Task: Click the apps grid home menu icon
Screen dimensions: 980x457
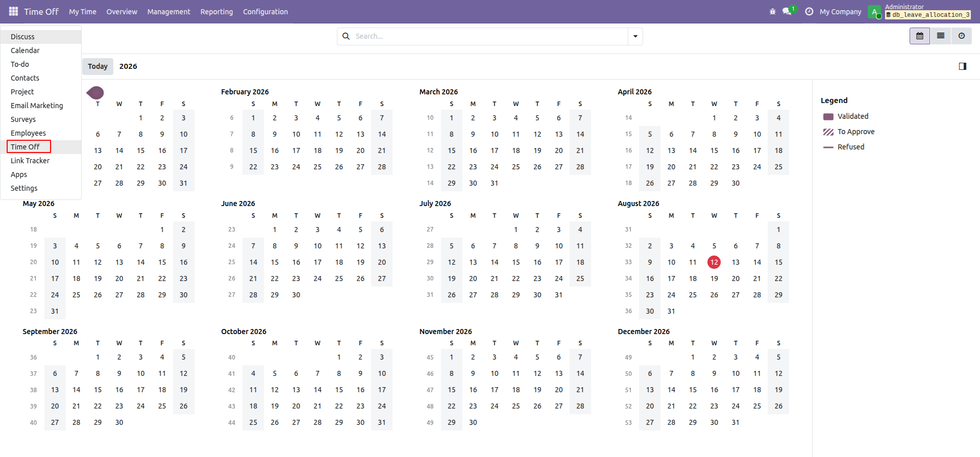Action: coord(13,11)
